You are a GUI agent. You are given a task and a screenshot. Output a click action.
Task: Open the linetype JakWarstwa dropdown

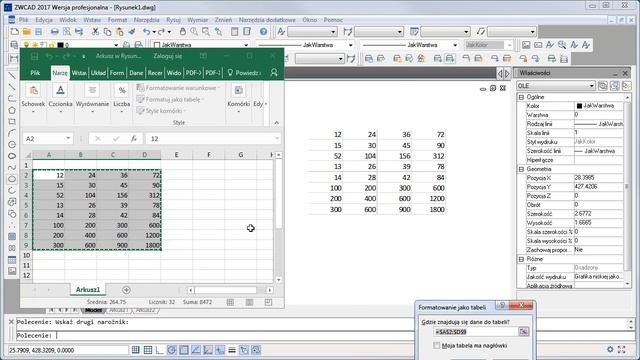pyautogui.click(x=350, y=45)
